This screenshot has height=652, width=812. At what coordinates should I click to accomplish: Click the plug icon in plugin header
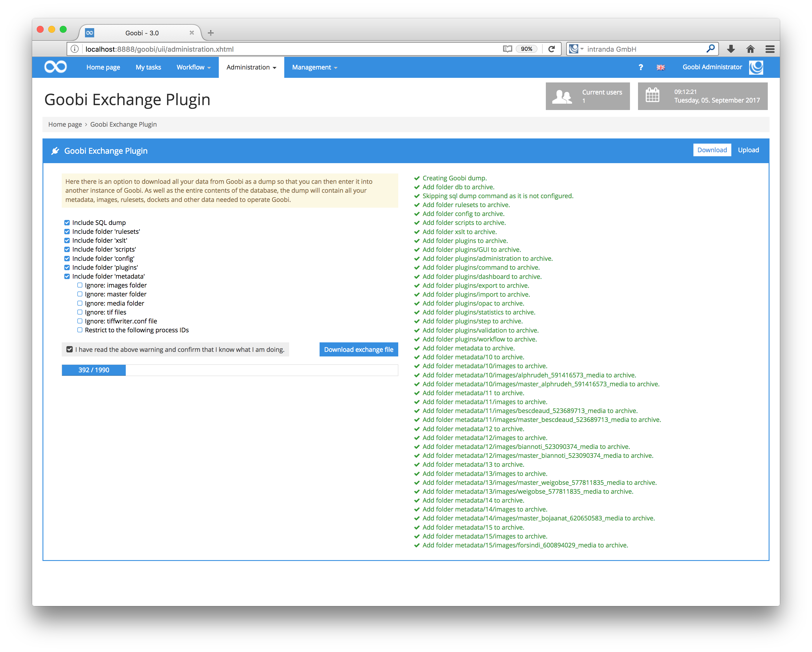point(55,151)
